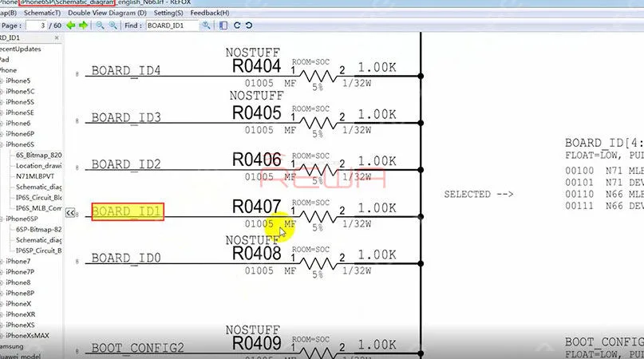Open the Double View Diagram (D) menu
The image size is (644, 359).
click(107, 13)
